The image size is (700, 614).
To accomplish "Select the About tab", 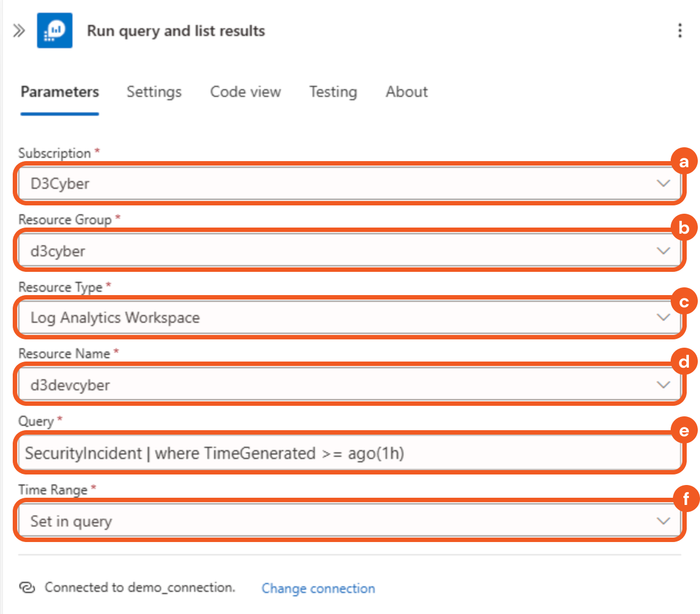I will coord(407,92).
